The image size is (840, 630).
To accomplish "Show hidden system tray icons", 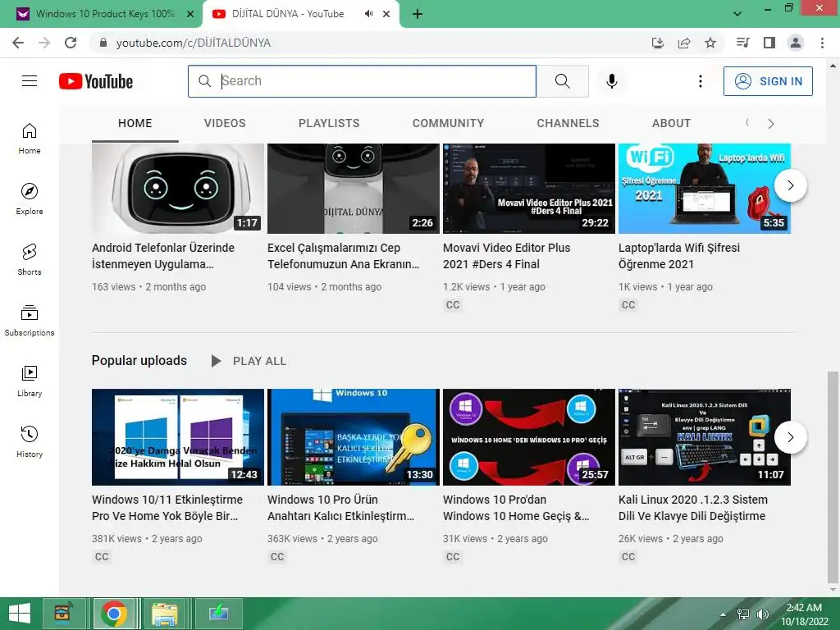I will pyautogui.click(x=724, y=614).
